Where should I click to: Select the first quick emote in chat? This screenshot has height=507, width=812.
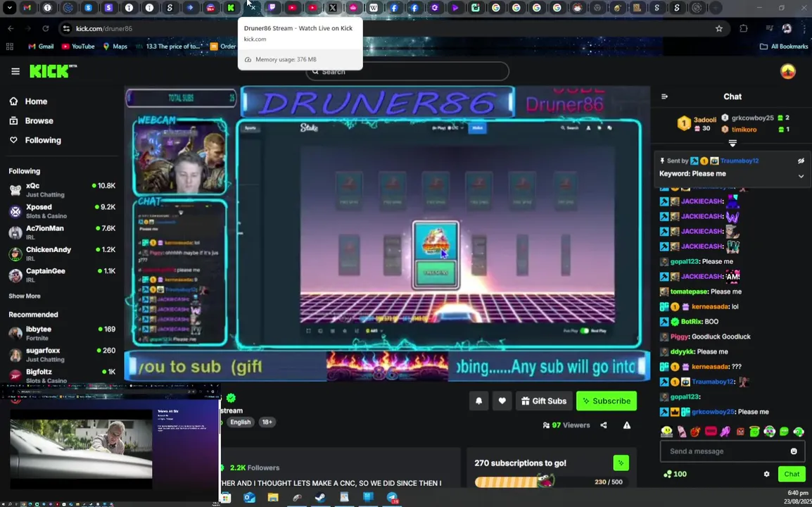[666, 432]
